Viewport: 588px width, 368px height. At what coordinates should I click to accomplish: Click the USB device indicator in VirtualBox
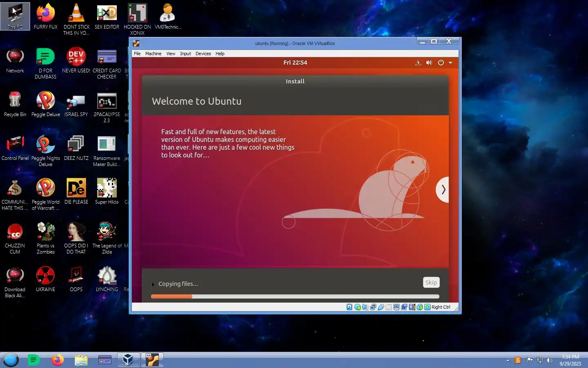381,307
